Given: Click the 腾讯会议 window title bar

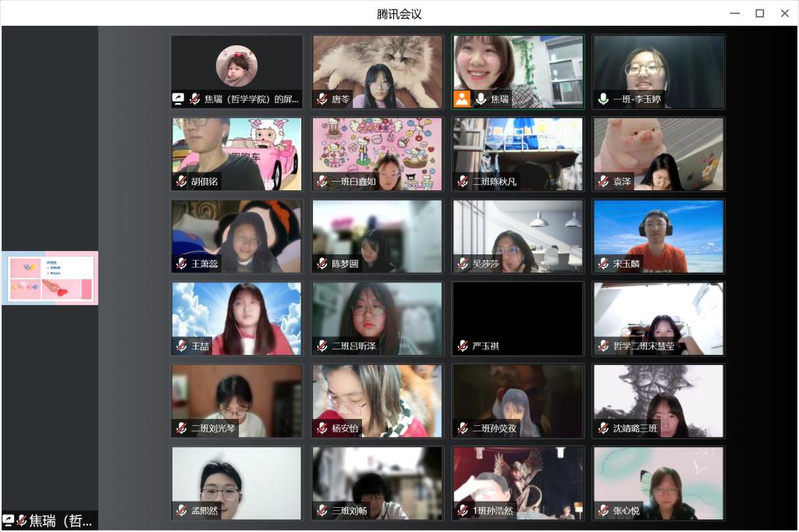Looking at the screenshot, I should [399, 13].
